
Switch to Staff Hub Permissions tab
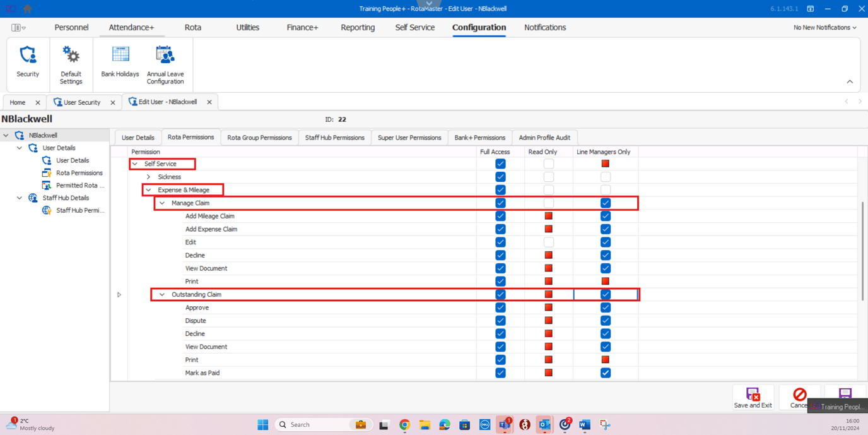coord(335,138)
